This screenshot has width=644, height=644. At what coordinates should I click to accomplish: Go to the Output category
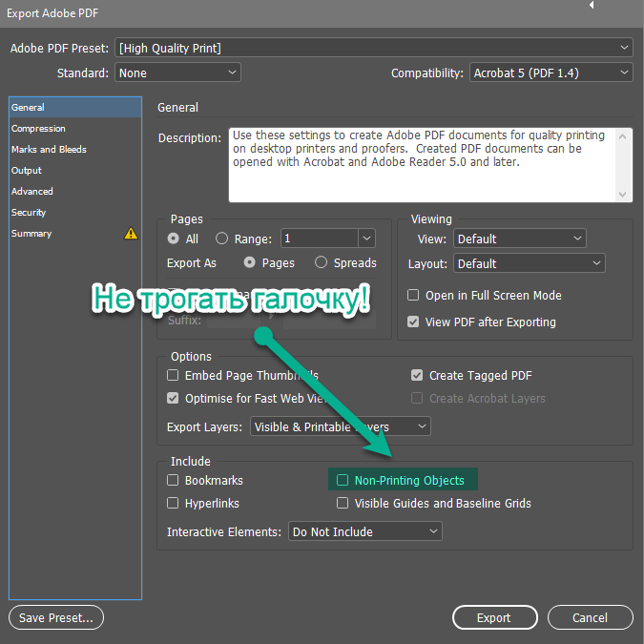click(75, 171)
